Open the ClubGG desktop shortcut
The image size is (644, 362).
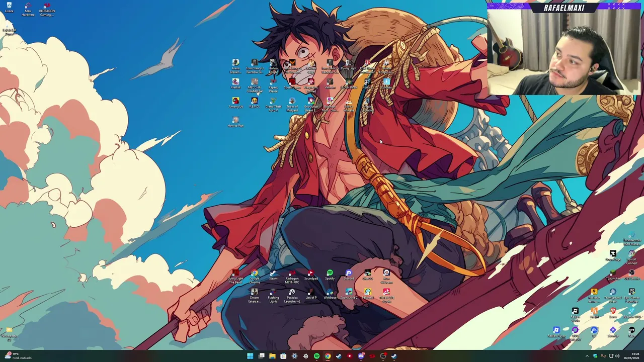367,275
